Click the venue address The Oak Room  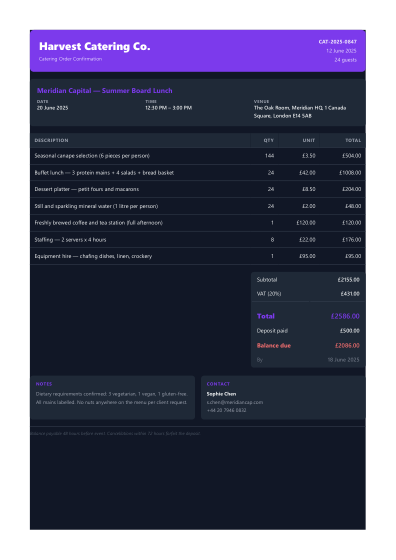pyautogui.click(x=300, y=112)
